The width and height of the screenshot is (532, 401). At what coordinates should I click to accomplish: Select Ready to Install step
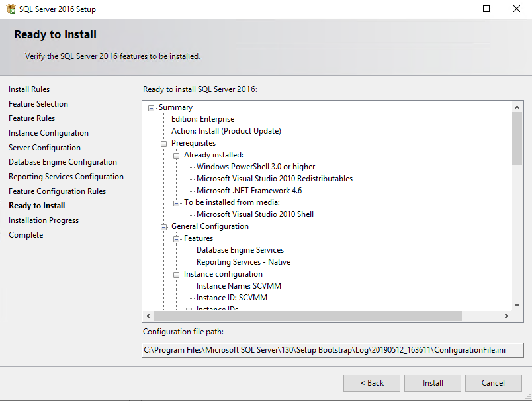click(36, 206)
